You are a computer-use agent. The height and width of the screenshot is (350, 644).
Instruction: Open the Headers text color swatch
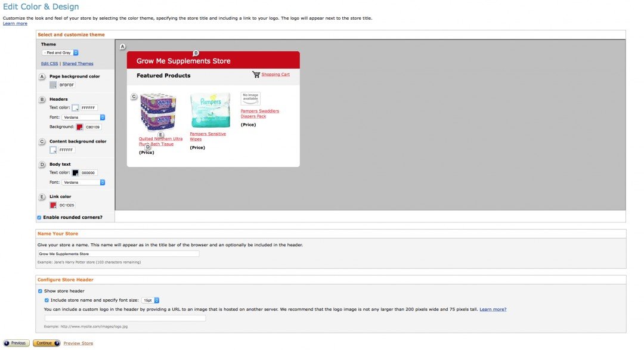pos(76,108)
